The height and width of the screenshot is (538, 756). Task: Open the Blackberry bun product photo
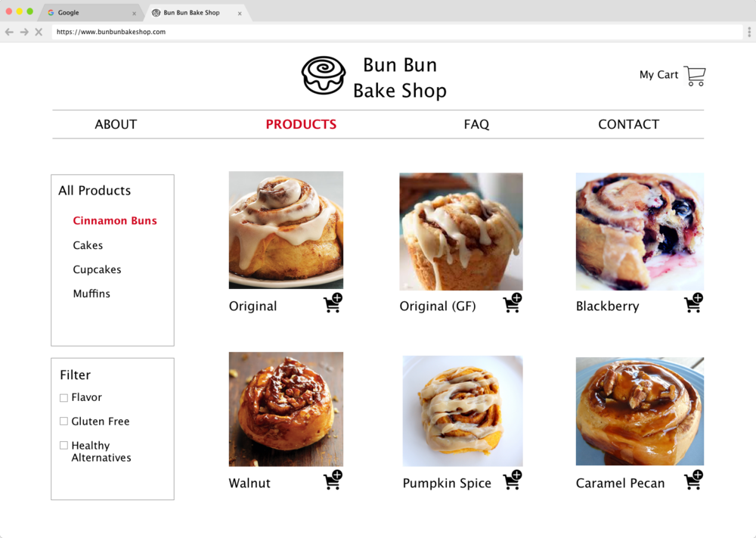640,231
